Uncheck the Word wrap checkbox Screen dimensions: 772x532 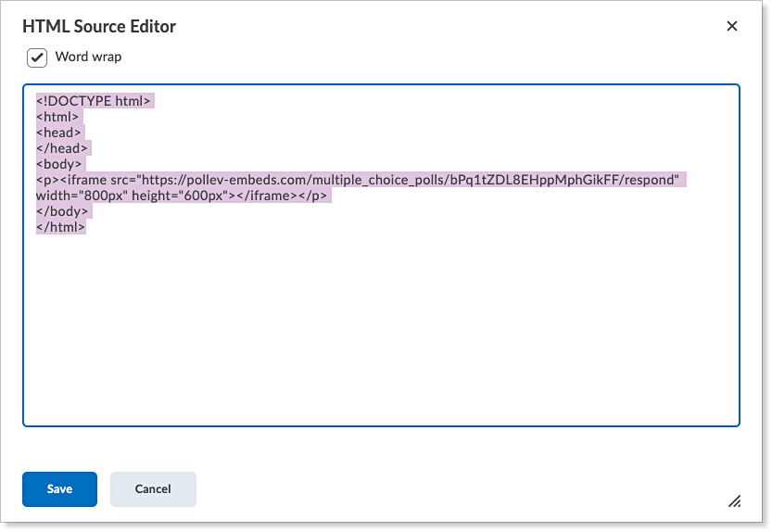37,57
